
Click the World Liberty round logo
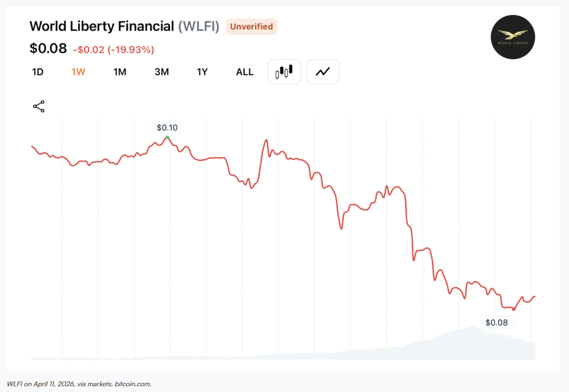[x=513, y=37]
